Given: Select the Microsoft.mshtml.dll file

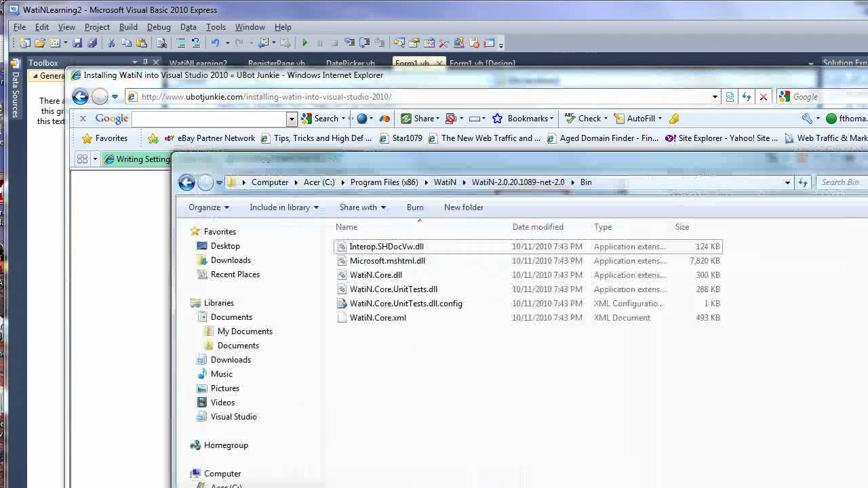Looking at the screenshot, I should (x=387, y=261).
